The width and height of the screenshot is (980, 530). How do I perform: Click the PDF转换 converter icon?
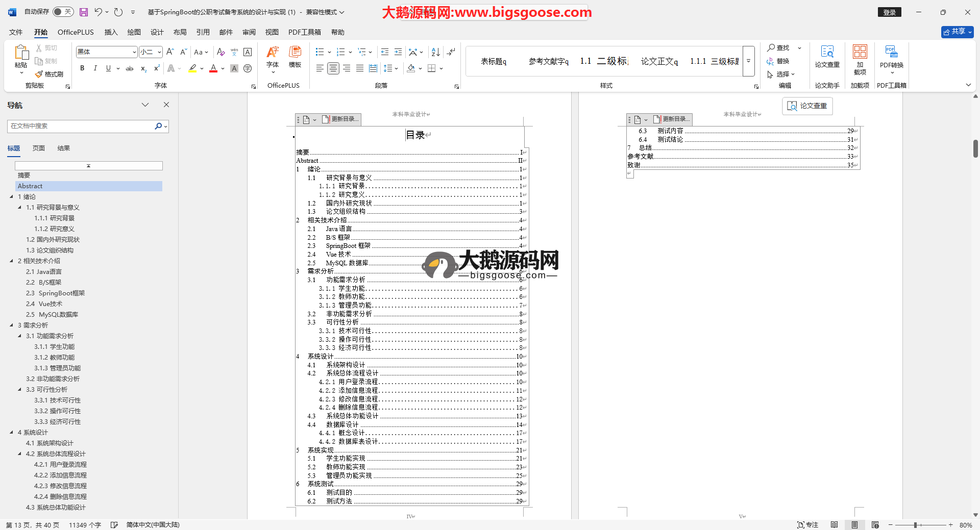click(891, 56)
